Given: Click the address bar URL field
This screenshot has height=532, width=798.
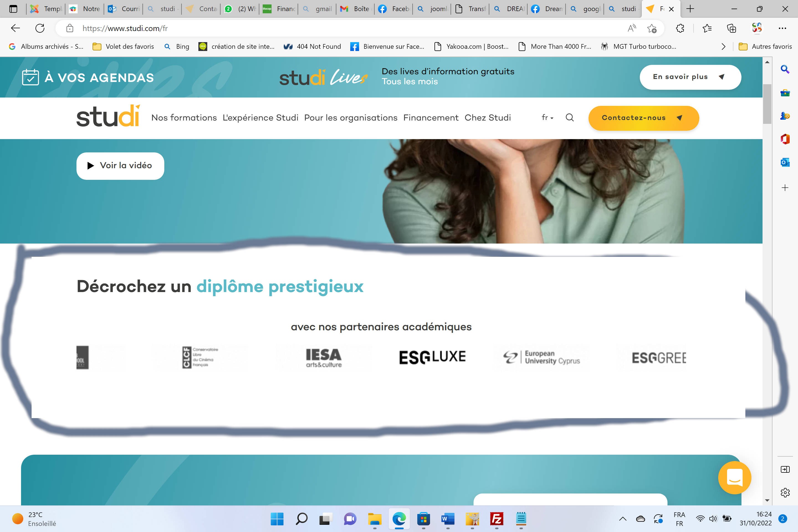Looking at the screenshot, I should coord(305,28).
